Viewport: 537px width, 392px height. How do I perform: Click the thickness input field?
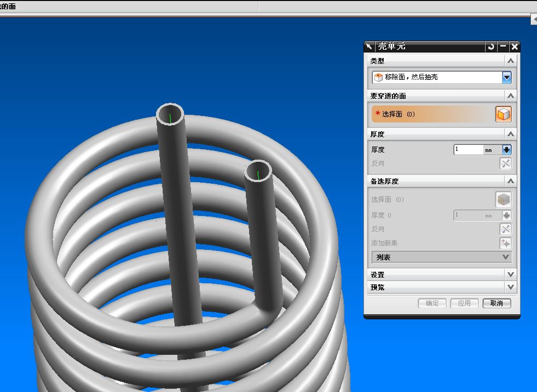pos(469,150)
